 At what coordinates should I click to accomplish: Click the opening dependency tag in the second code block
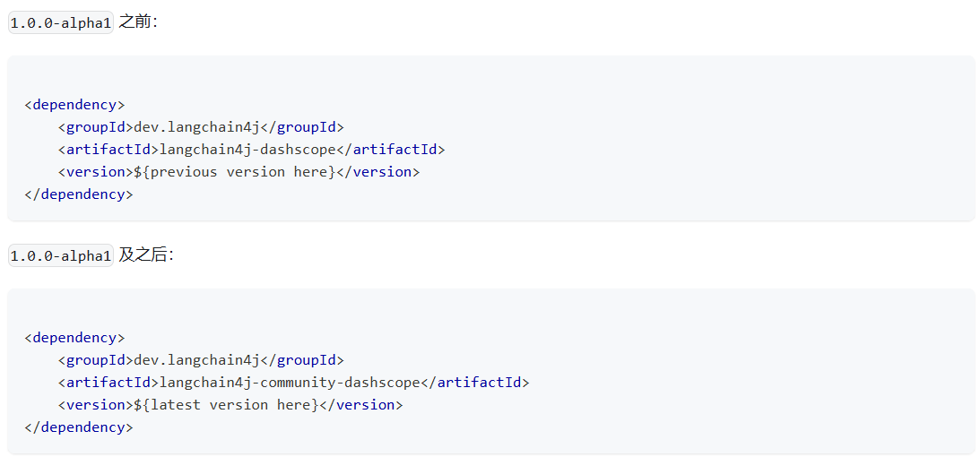74,338
